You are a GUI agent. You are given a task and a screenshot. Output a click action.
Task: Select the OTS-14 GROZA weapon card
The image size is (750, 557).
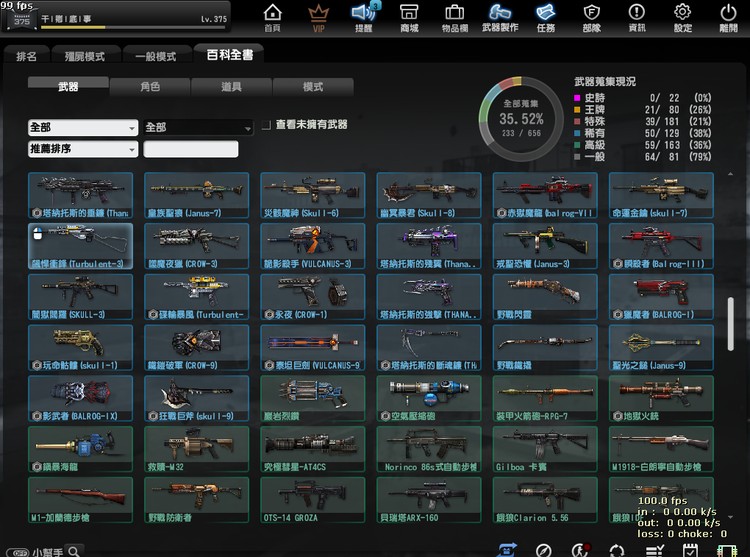[313, 500]
